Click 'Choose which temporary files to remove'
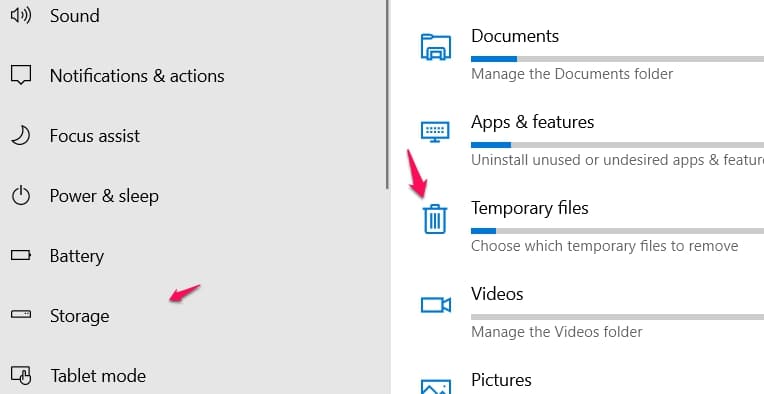Viewport: 764px width, 394px height. pyautogui.click(x=605, y=246)
